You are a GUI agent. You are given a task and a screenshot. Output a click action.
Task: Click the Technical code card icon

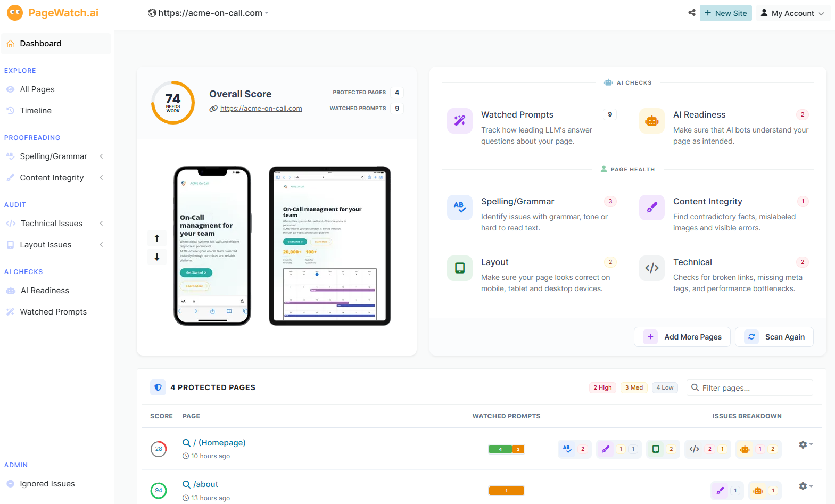pos(652,268)
